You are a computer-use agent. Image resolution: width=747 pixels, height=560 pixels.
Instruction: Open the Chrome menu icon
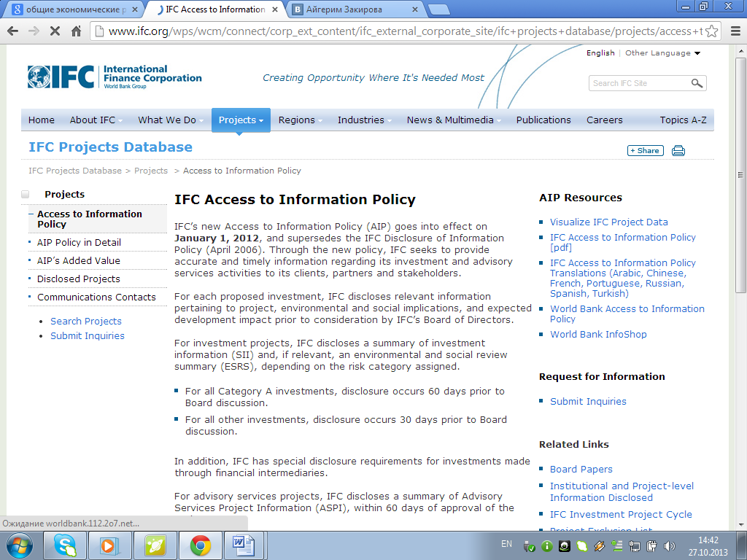[x=735, y=31]
